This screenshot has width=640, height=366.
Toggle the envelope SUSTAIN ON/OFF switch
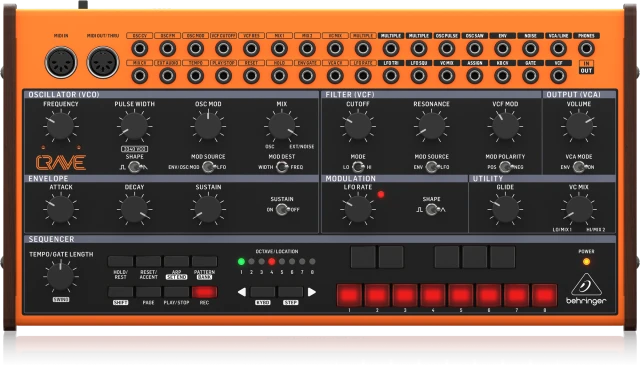click(x=282, y=209)
